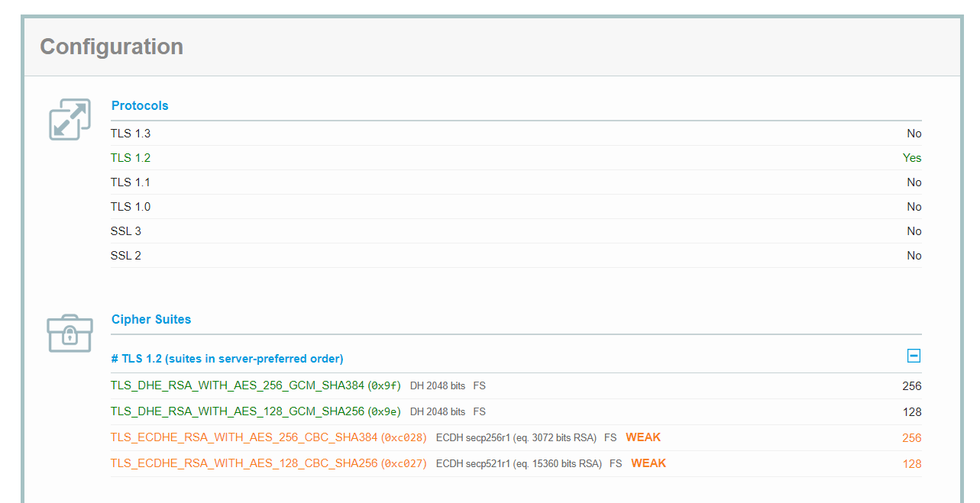Click the TLS 1.2 suites heading link
Image resolution: width=980 pixels, height=503 pixels.
point(227,359)
